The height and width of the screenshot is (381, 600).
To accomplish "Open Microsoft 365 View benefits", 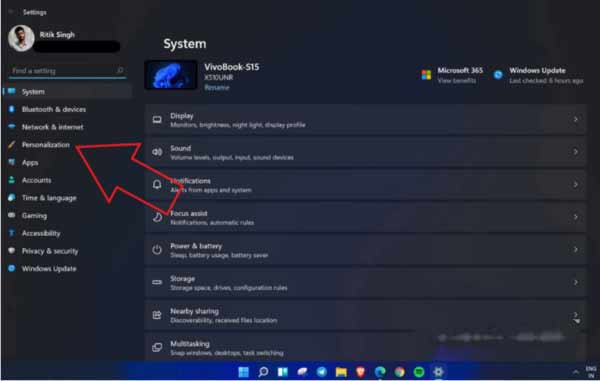I will click(457, 81).
